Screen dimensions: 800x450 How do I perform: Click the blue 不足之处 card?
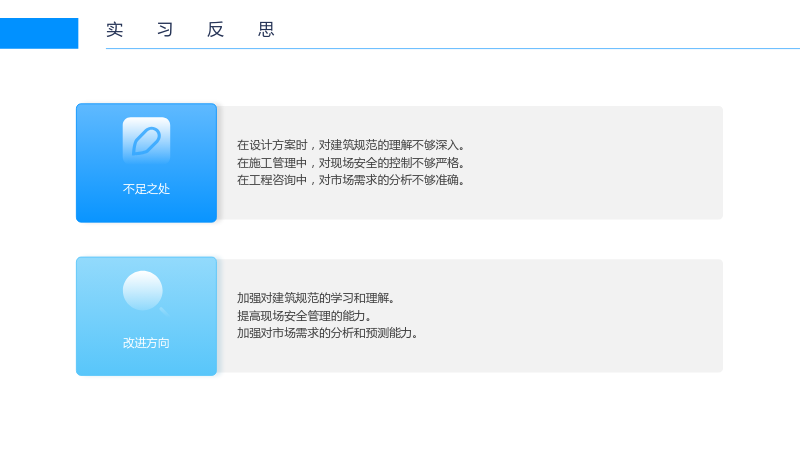pos(146,163)
